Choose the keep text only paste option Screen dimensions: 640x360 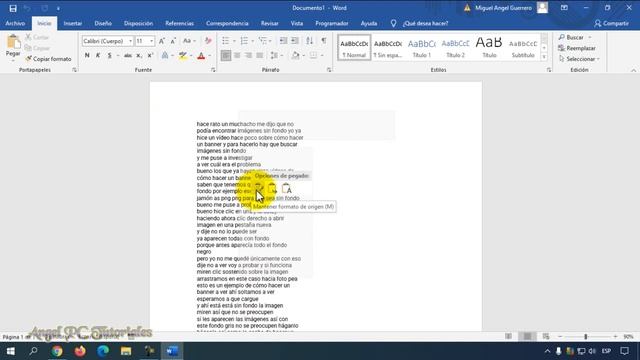point(287,189)
